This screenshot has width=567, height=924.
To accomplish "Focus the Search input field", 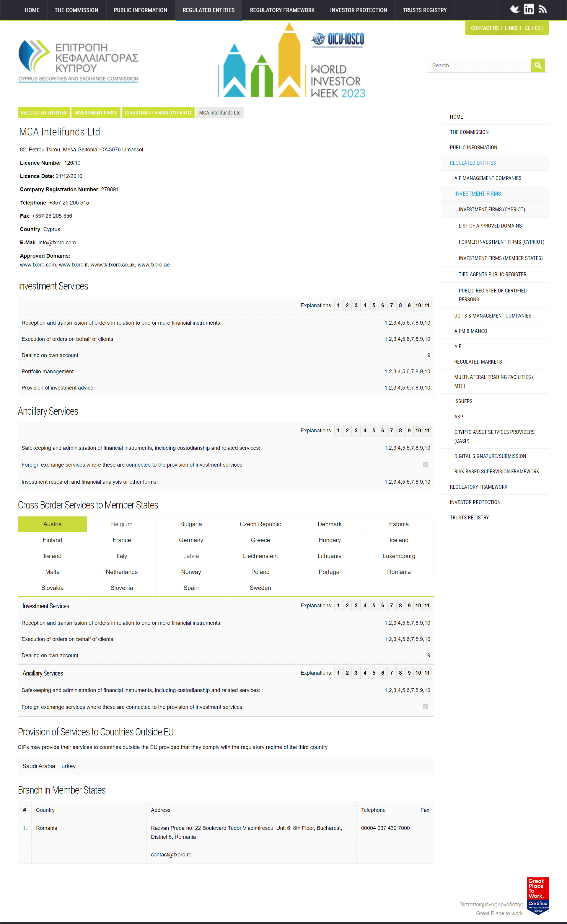I will pos(479,65).
